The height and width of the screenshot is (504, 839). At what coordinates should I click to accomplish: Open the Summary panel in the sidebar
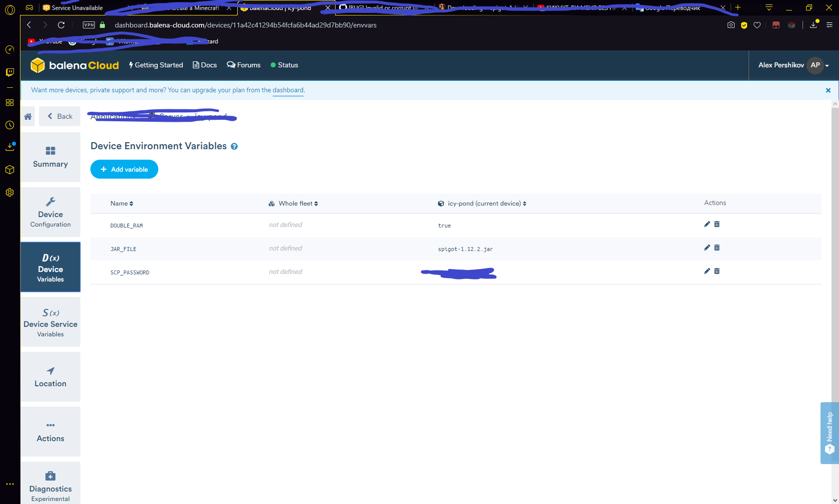pyautogui.click(x=50, y=157)
